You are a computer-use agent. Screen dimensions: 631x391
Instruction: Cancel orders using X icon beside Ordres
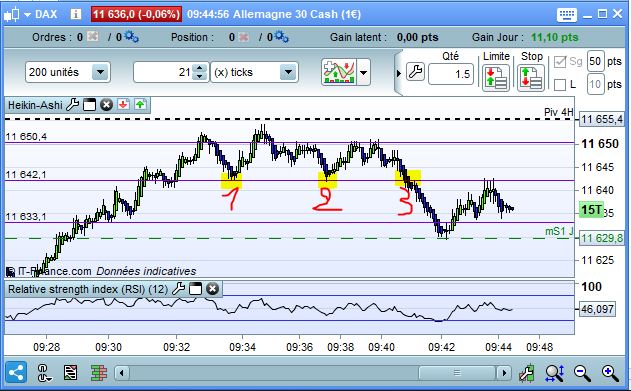[93, 37]
